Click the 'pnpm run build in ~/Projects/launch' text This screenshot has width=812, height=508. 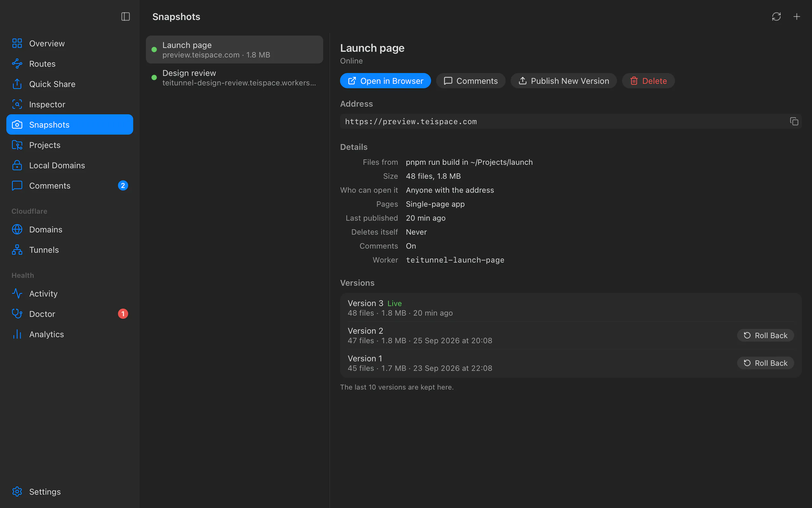coord(469,162)
